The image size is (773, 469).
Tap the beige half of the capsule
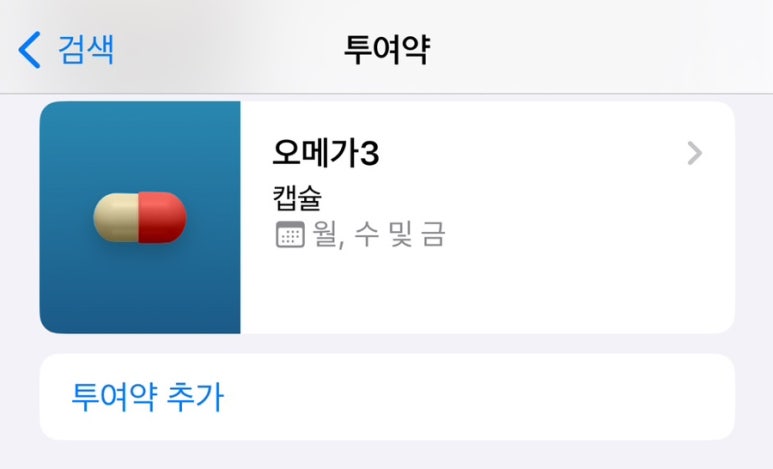[x=116, y=217]
